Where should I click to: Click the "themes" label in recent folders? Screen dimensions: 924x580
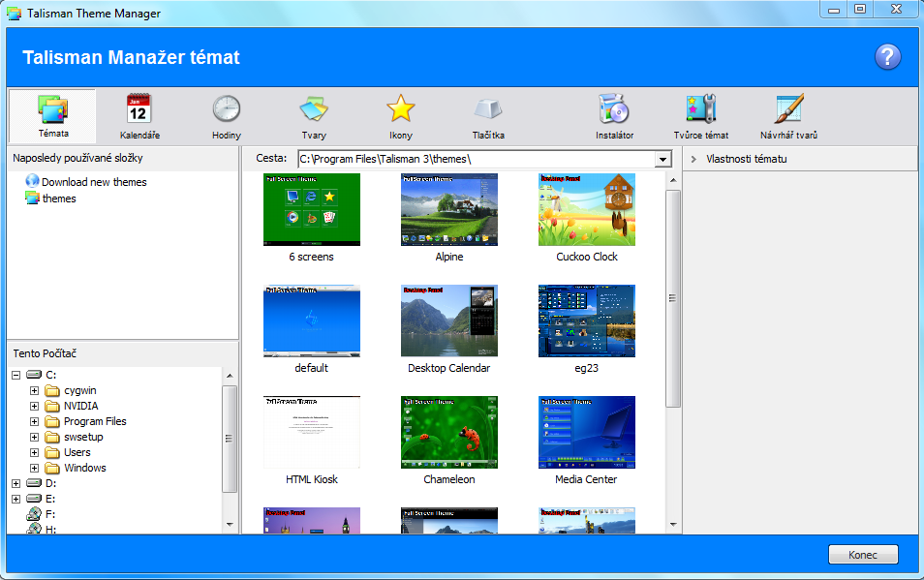click(59, 198)
